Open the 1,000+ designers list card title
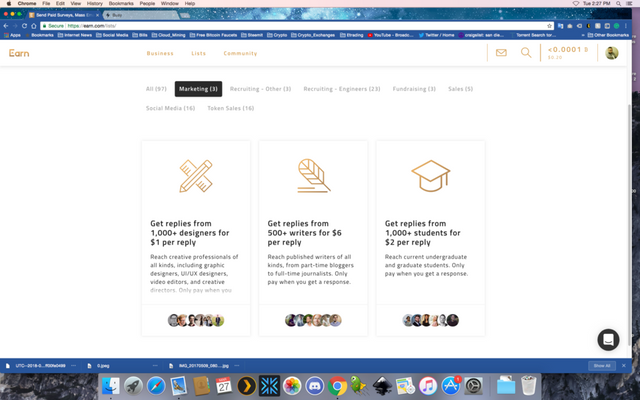The width and height of the screenshot is (640, 400). point(190,233)
